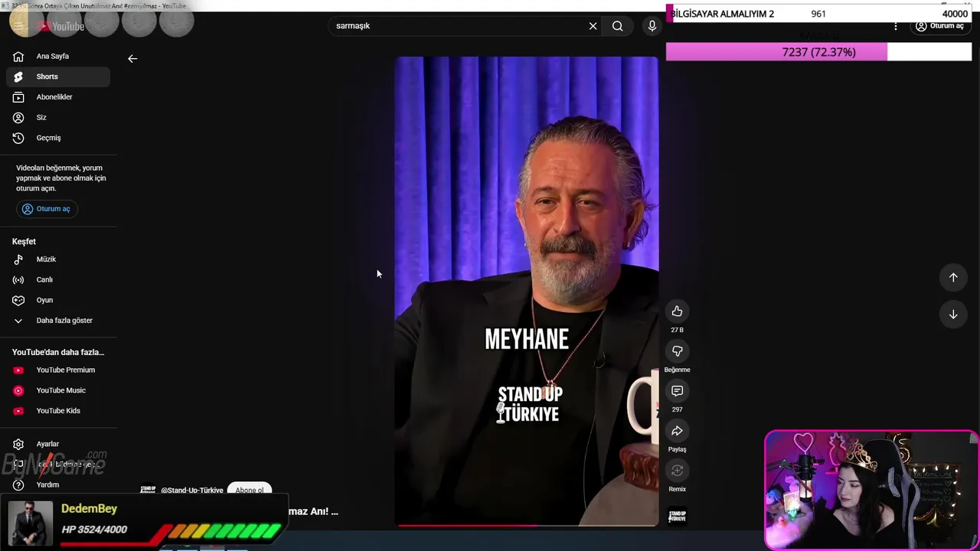The height and width of the screenshot is (551, 980).
Task: Go back with the left arrow
Action: click(x=132, y=58)
